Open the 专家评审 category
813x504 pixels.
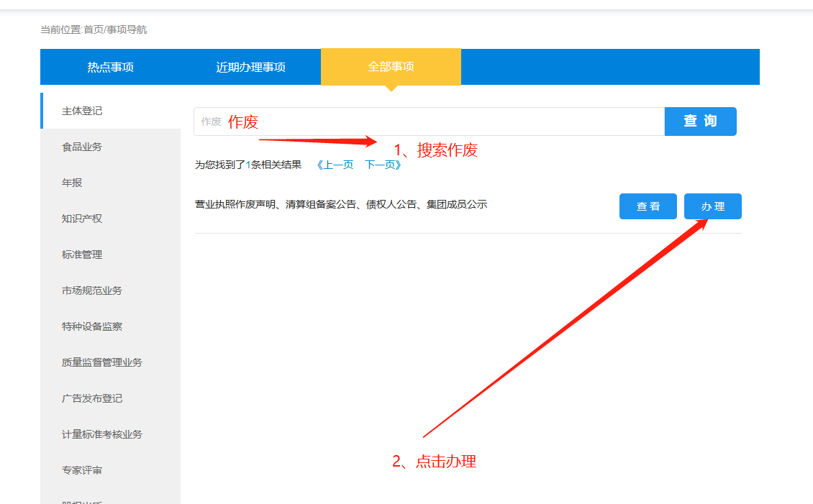point(82,470)
